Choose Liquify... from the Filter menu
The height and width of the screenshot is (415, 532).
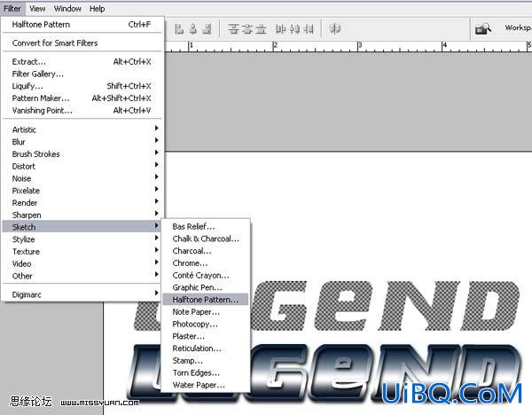tap(82, 86)
